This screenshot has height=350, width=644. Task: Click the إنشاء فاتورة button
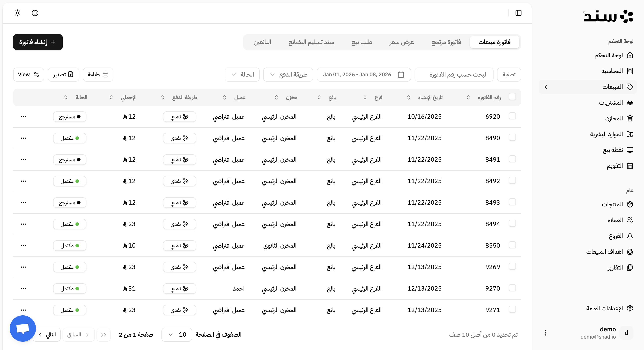click(38, 42)
